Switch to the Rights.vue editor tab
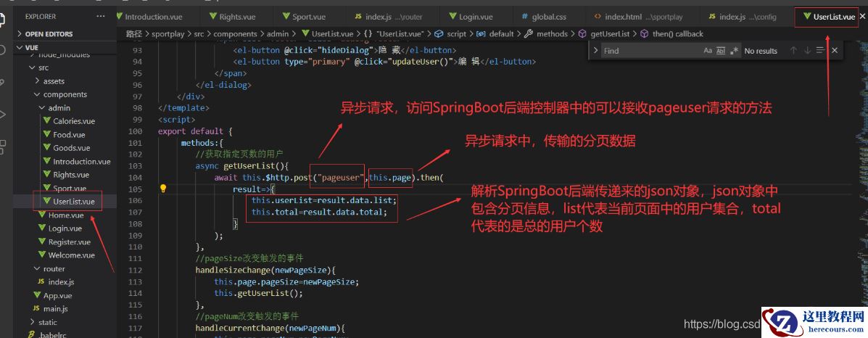Screen dimensions: 868x338 pos(237,17)
